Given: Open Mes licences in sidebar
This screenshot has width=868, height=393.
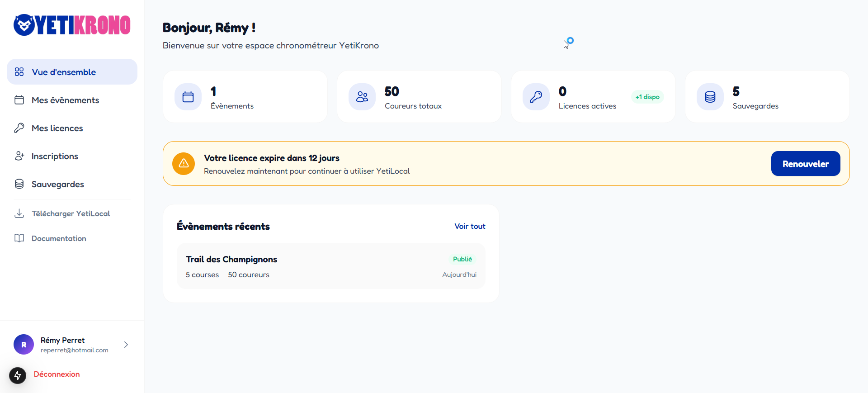Looking at the screenshot, I should (x=57, y=128).
